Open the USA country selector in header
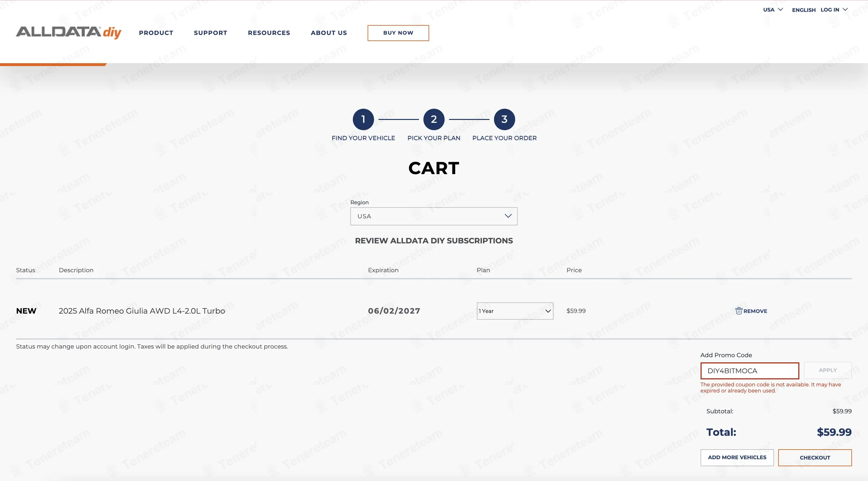This screenshot has height=481, width=868. [773, 10]
